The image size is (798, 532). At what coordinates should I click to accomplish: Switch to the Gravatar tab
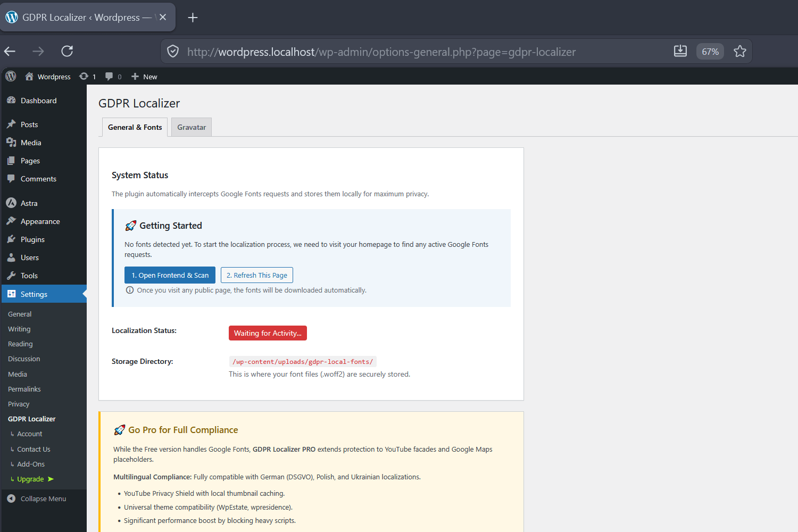pyautogui.click(x=192, y=127)
